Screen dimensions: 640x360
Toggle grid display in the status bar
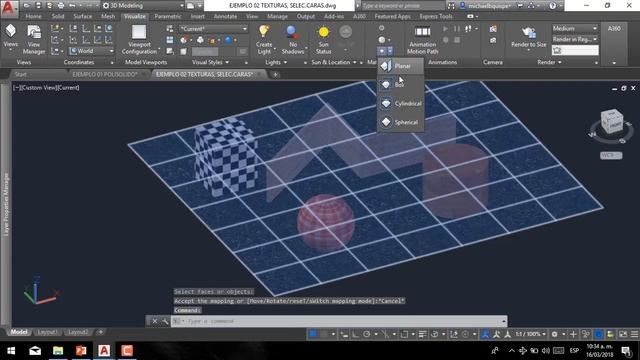pos(313,334)
